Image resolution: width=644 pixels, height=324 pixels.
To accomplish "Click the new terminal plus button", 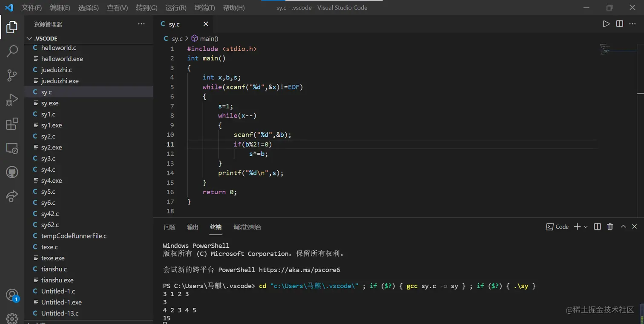I will point(577,227).
